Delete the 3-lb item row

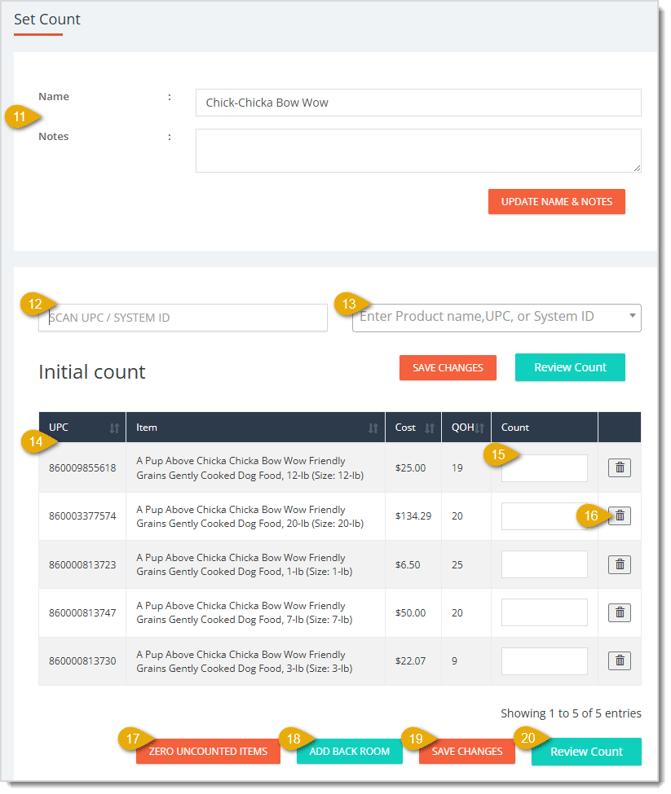click(619, 660)
